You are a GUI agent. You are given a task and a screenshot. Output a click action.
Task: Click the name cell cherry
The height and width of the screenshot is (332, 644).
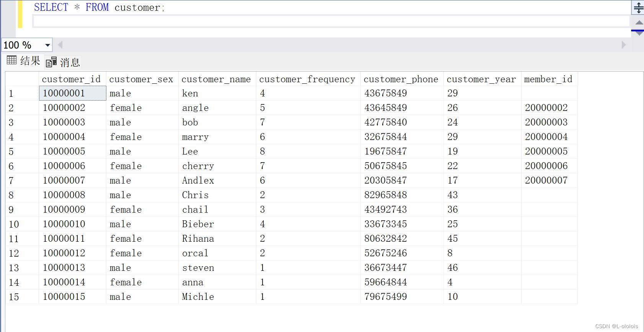point(217,166)
